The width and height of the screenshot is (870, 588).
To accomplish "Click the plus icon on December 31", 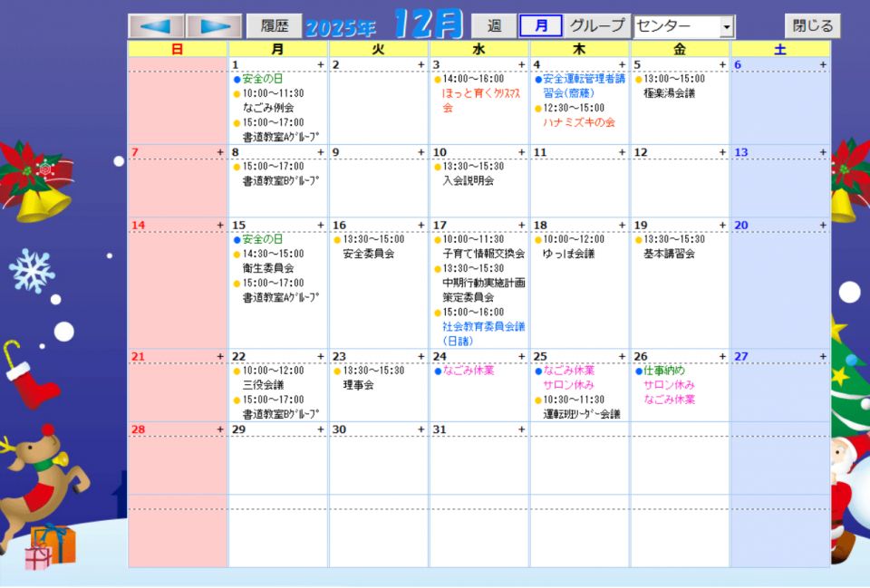I will [522, 429].
